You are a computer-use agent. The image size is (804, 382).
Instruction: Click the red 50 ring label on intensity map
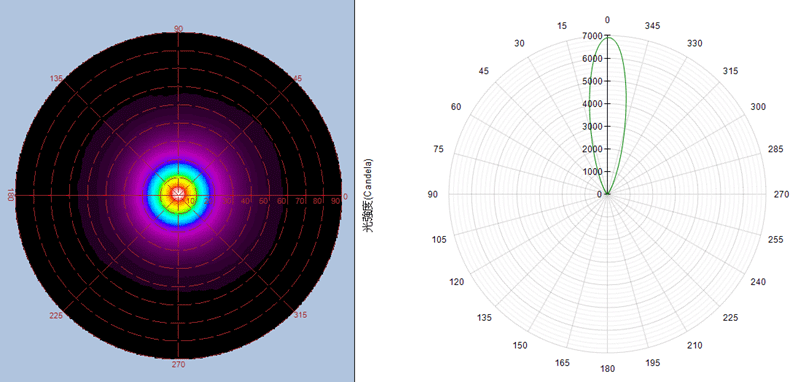tap(264, 201)
